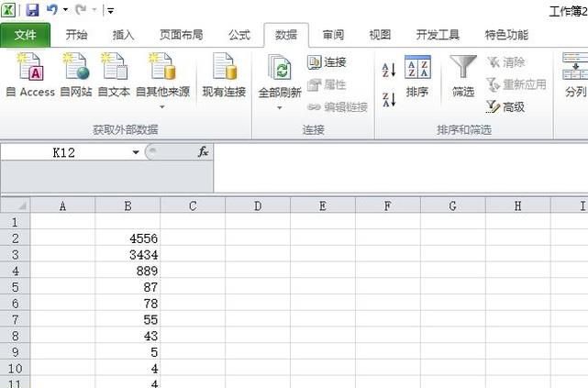Select column H header
This screenshot has width=588, height=388.
tap(518, 205)
